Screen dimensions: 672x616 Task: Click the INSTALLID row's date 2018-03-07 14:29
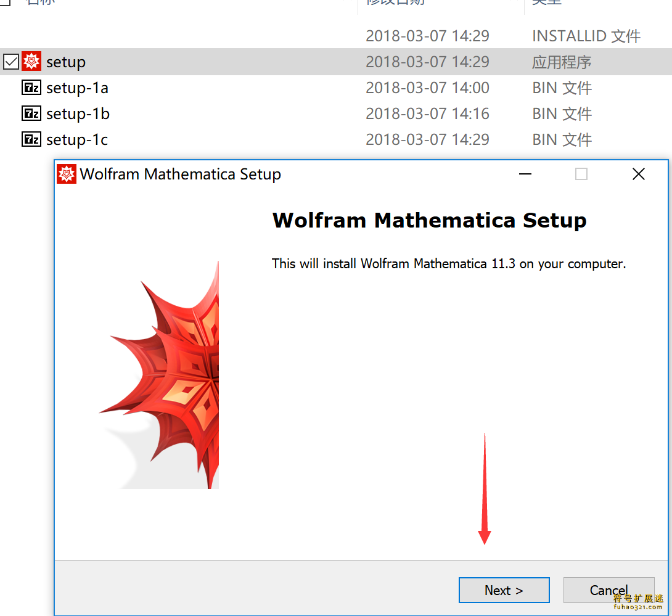pos(427,36)
